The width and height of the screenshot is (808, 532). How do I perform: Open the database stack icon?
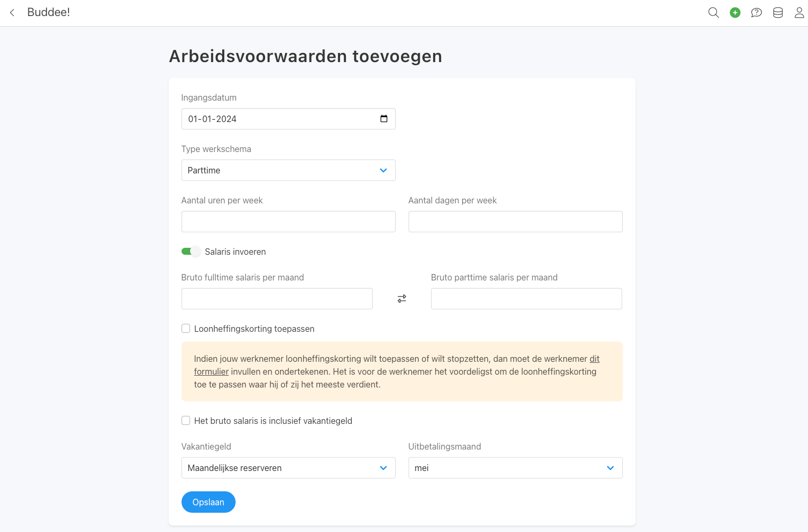[778, 12]
